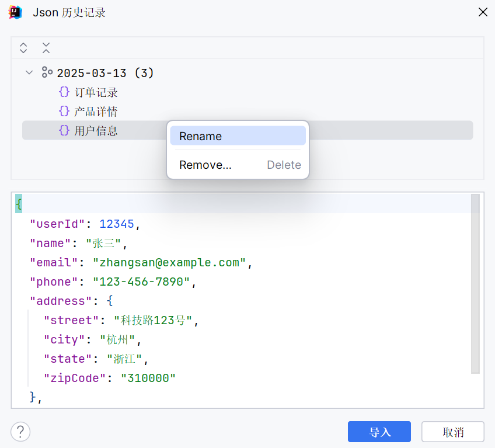Click the JSON braces icon beside 用户信息

[64, 131]
